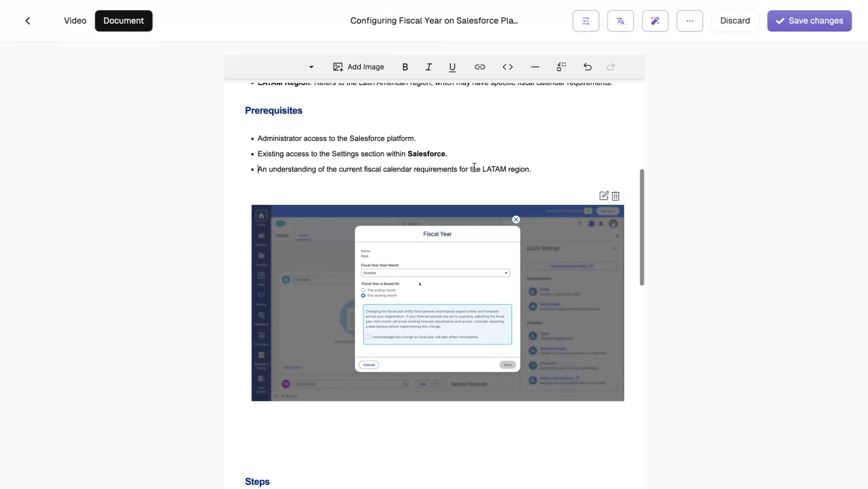Insert a code block with the code icon
The image size is (868, 489).
point(508,67)
